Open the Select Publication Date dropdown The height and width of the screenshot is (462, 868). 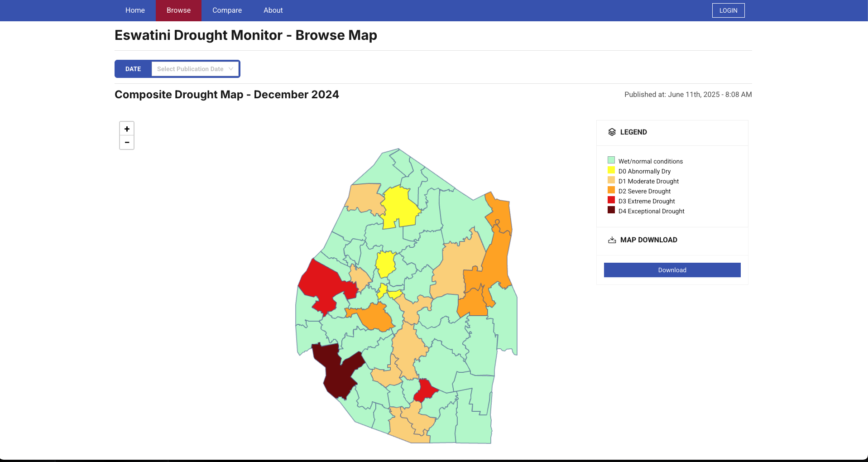pos(190,69)
